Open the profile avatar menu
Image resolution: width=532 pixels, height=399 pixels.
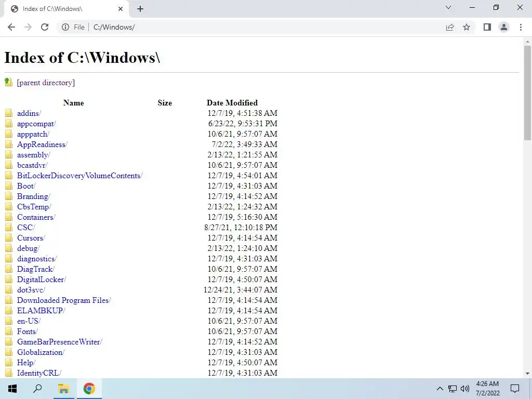504,27
